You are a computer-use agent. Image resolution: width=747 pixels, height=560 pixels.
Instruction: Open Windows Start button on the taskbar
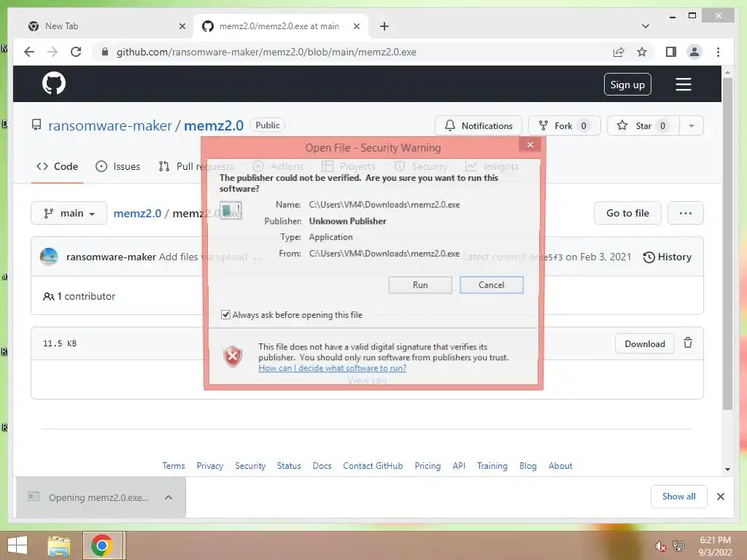point(18,545)
